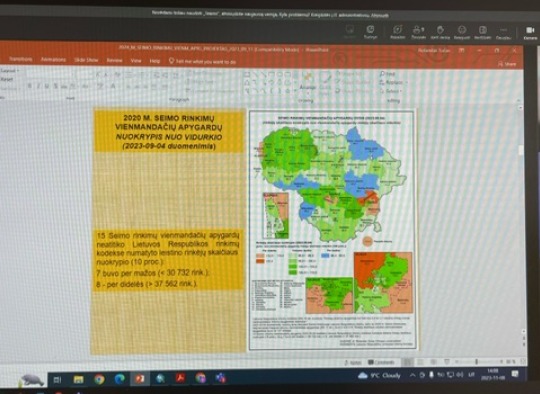Start Slide Show from status bar icon
540x394 pixels.
coord(447,362)
